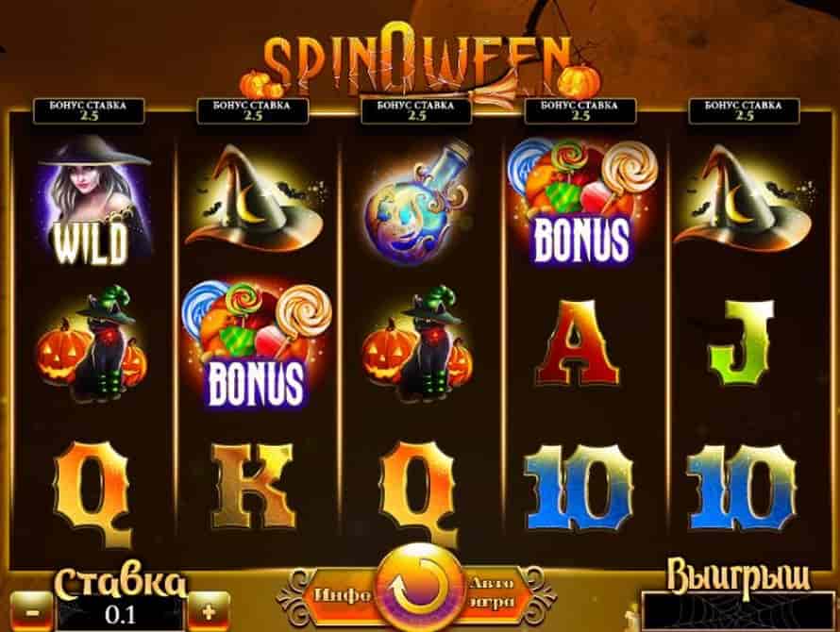This screenshot has height=632, width=840.
Task: Click the green J symbol on reel five
Action: (x=742, y=342)
